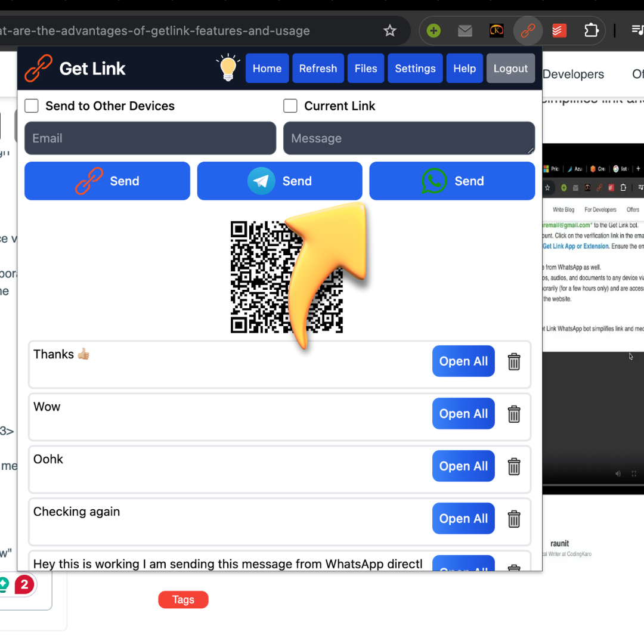The height and width of the screenshot is (644, 644).
Task: Click the Get Link chain logo
Action: (x=38, y=68)
